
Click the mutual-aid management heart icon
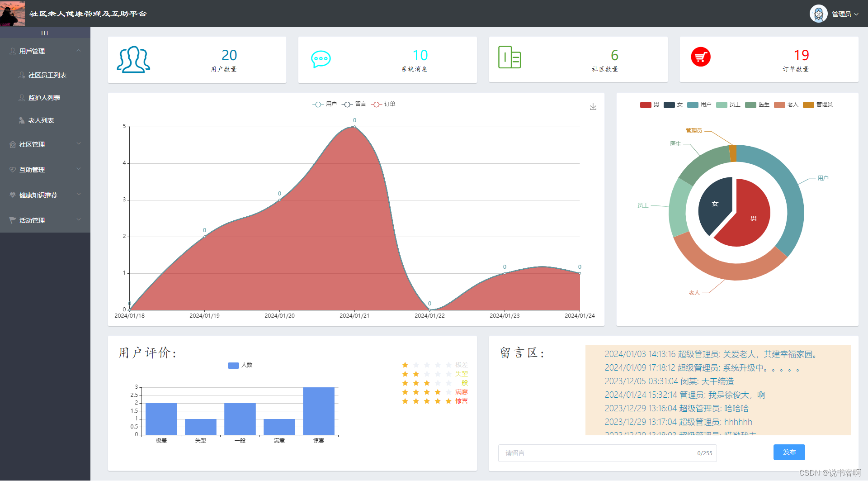[x=13, y=170]
